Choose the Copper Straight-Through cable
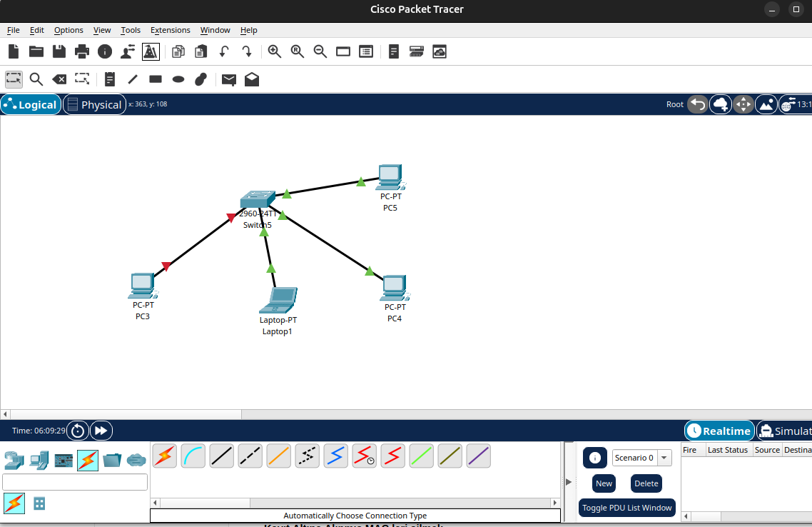This screenshot has width=812, height=527. [222, 456]
